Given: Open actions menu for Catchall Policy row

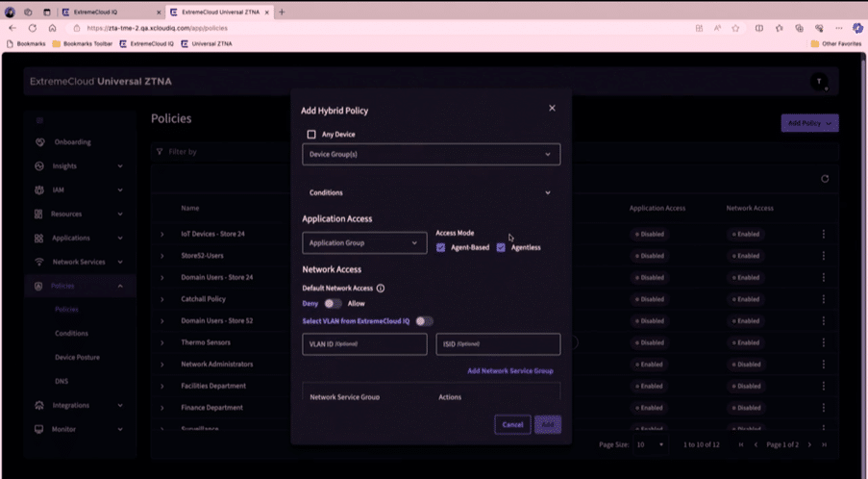Looking at the screenshot, I should [x=824, y=299].
